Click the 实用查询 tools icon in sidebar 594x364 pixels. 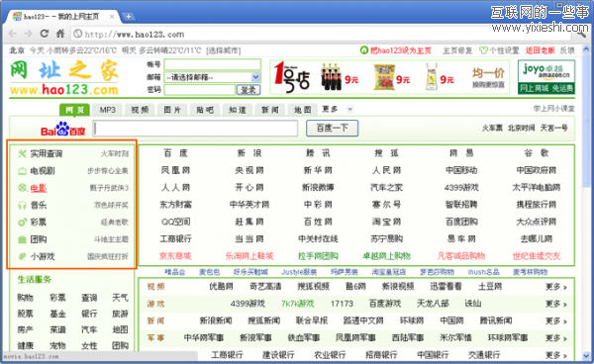click(x=22, y=153)
